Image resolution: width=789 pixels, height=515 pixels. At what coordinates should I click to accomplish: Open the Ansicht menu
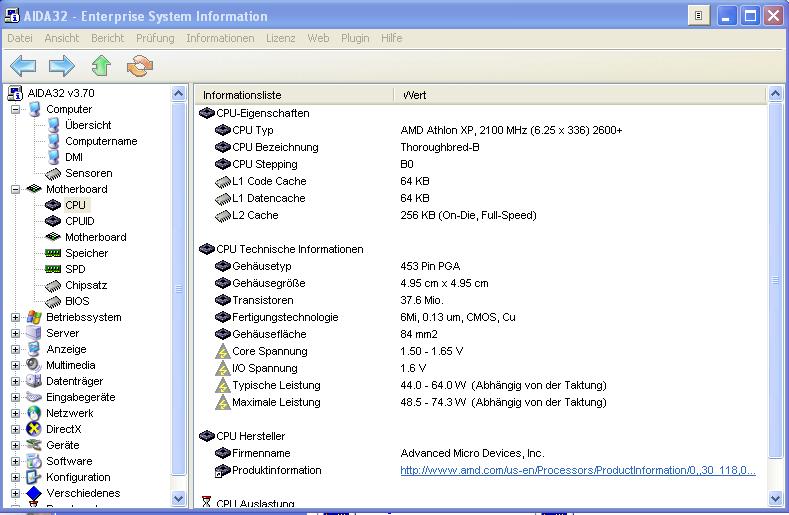click(x=61, y=38)
